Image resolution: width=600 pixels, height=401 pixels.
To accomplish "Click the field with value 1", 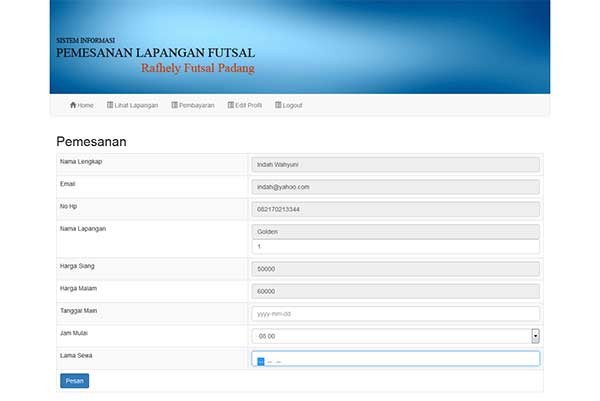I will tap(396, 247).
